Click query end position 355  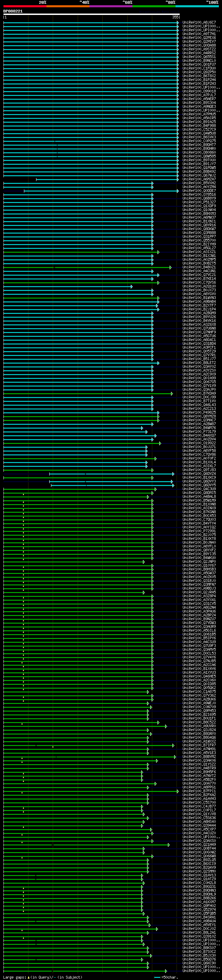[x=175, y=17]
